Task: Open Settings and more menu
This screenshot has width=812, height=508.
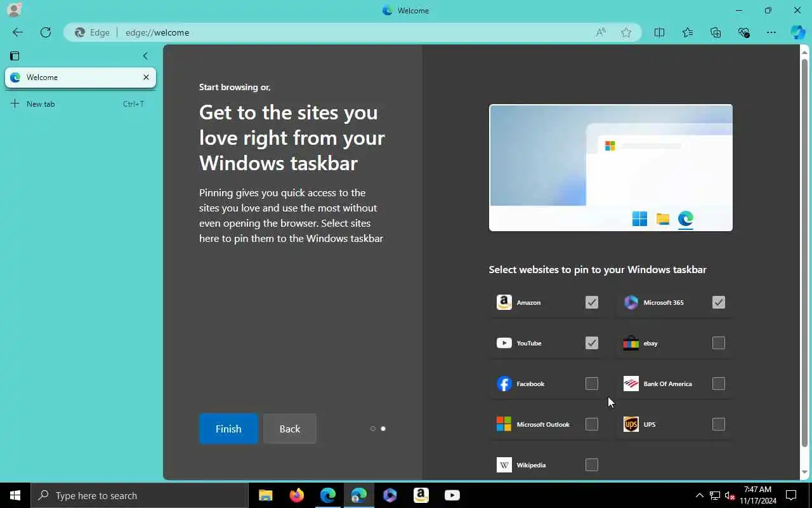Action: pyautogui.click(x=771, y=32)
